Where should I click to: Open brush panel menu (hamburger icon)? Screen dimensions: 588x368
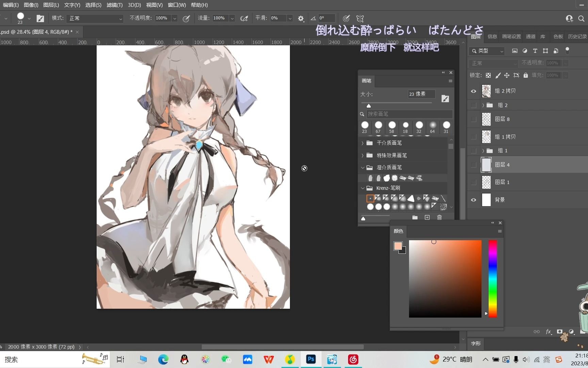click(x=451, y=81)
